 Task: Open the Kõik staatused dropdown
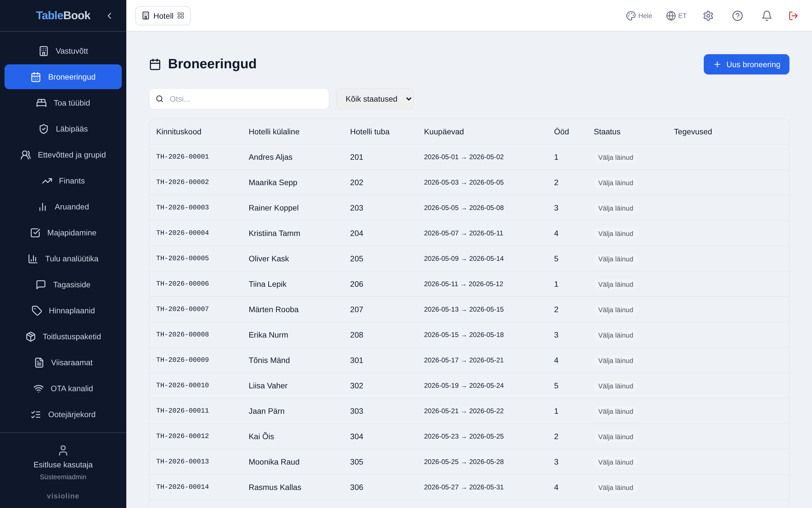(375, 99)
